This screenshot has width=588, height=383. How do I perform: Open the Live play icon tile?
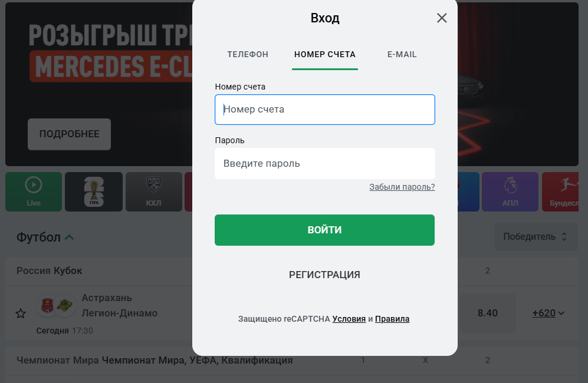pos(34,191)
